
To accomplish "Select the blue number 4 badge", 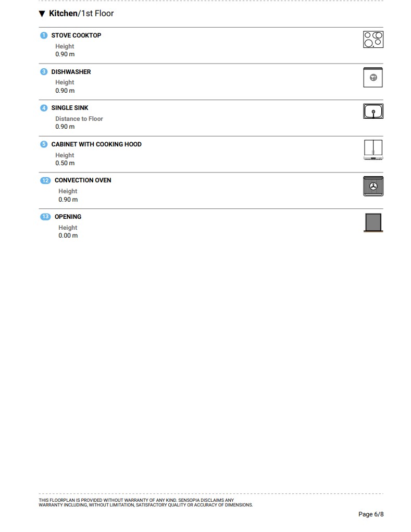I will (x=44, y=108).
